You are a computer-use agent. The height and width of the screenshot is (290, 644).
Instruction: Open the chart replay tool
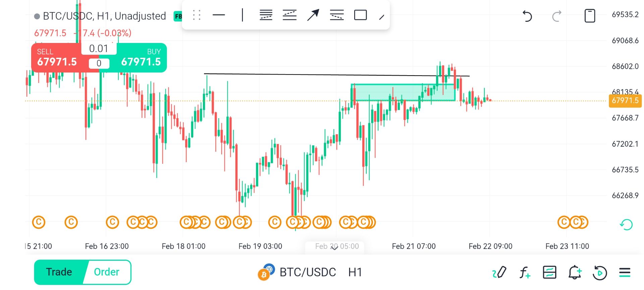[x=600, y=272]
